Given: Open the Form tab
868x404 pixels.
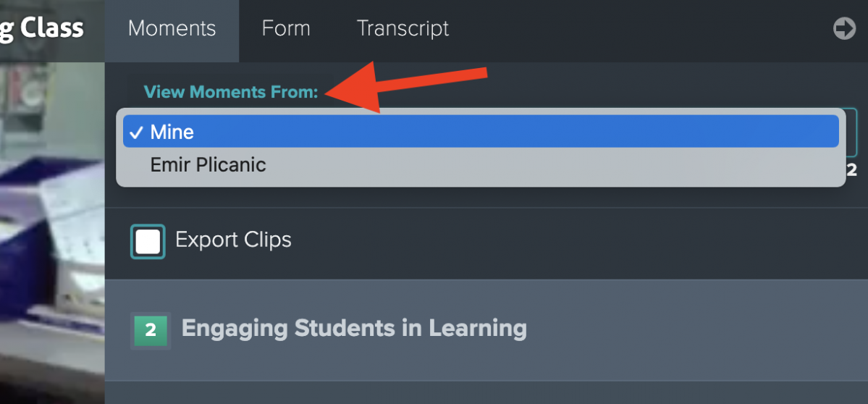Looking at the screenshot, I should pyautogui.click(x=286, y=29).
